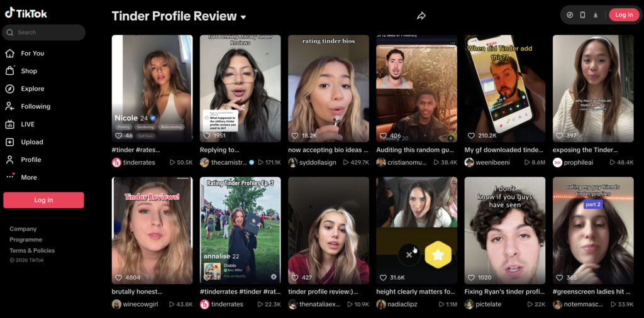This screenshot has width=644, height=318.
Task: Open the Shop bag icon
Action: point(10,71)
